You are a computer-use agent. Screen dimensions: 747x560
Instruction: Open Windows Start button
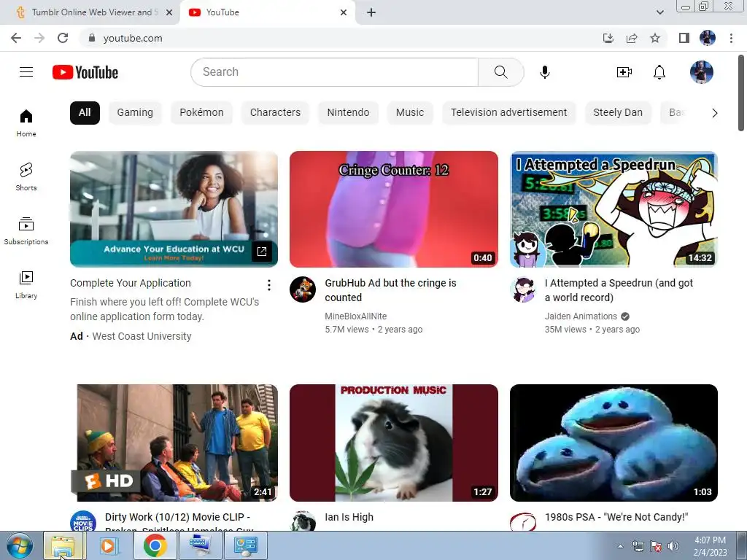[x=19, y=545]
